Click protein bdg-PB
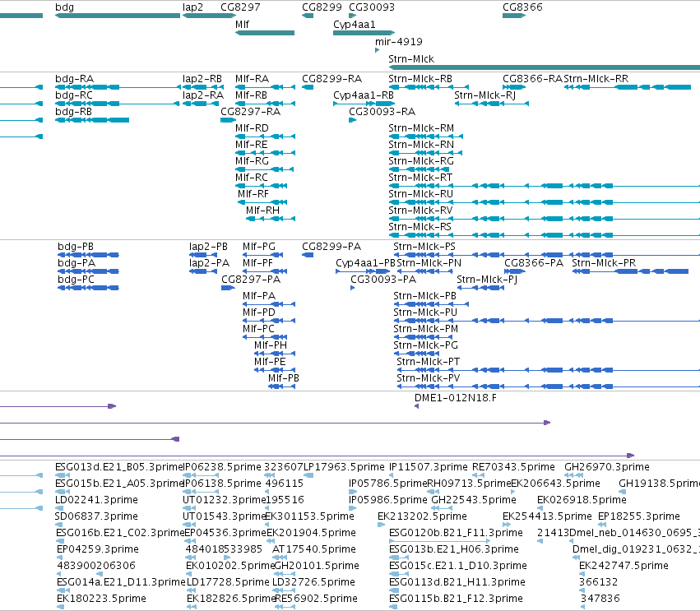Image resolution: width=700 pixels, height=611 pixels. (76, 247)
